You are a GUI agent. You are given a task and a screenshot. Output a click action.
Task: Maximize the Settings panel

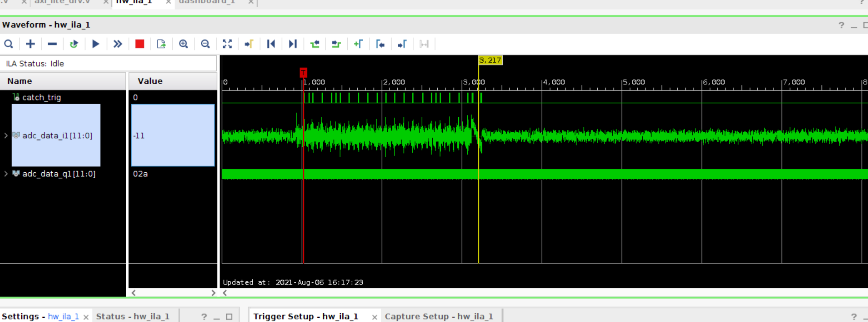coord(229,317)
